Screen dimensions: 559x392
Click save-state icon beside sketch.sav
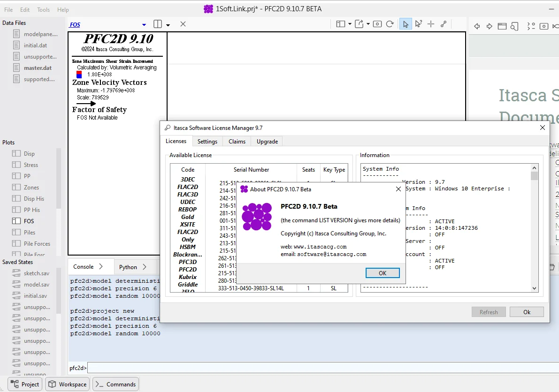pos(16,273)
